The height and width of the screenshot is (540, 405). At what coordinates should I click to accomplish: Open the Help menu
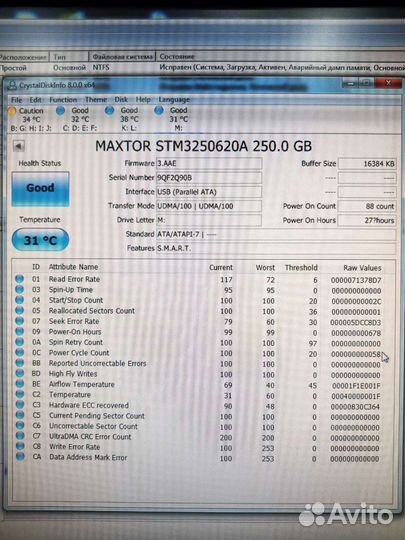pos(143,100)
